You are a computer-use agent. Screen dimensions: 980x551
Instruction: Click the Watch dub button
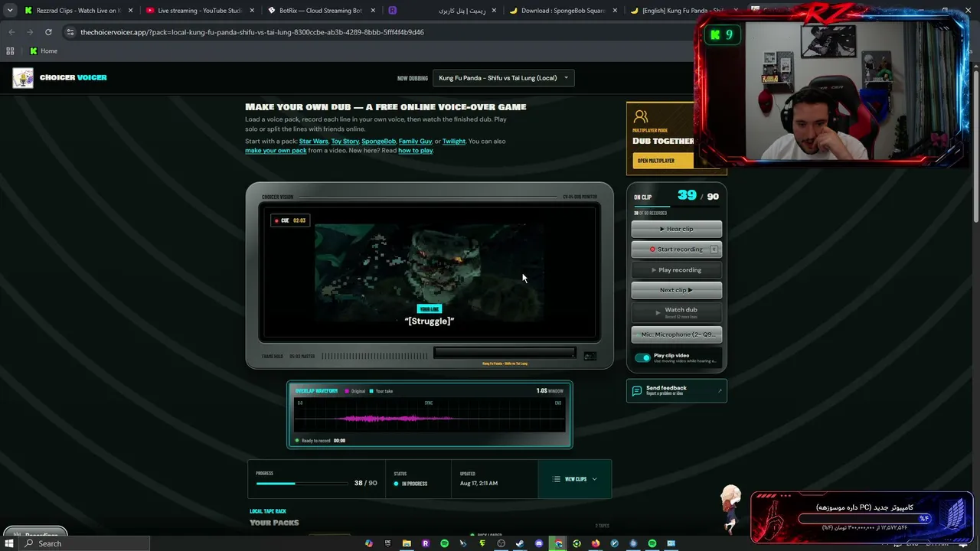677,312
